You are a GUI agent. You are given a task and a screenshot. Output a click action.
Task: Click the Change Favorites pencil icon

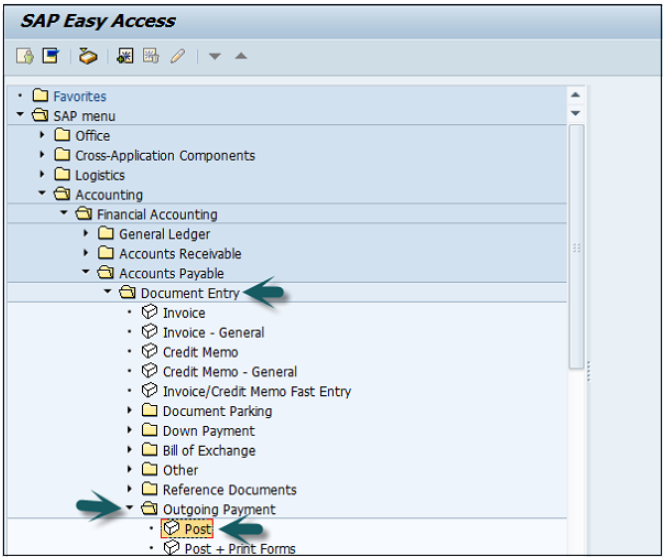click(177, 56)
